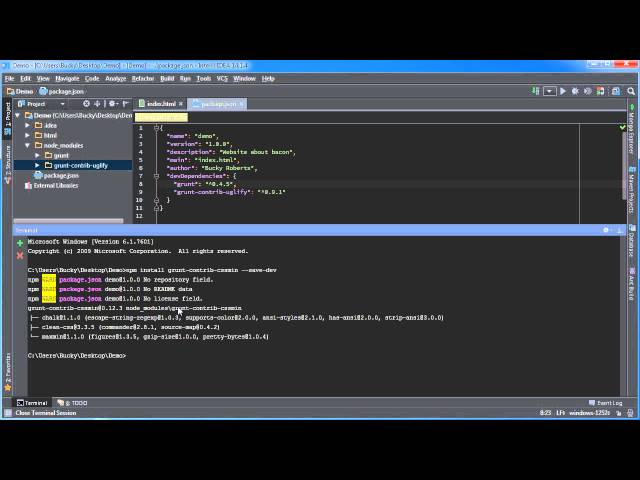Select External Libraries in project tree
The width and height of the screenshot is (640, 480).
click(51, 185)
